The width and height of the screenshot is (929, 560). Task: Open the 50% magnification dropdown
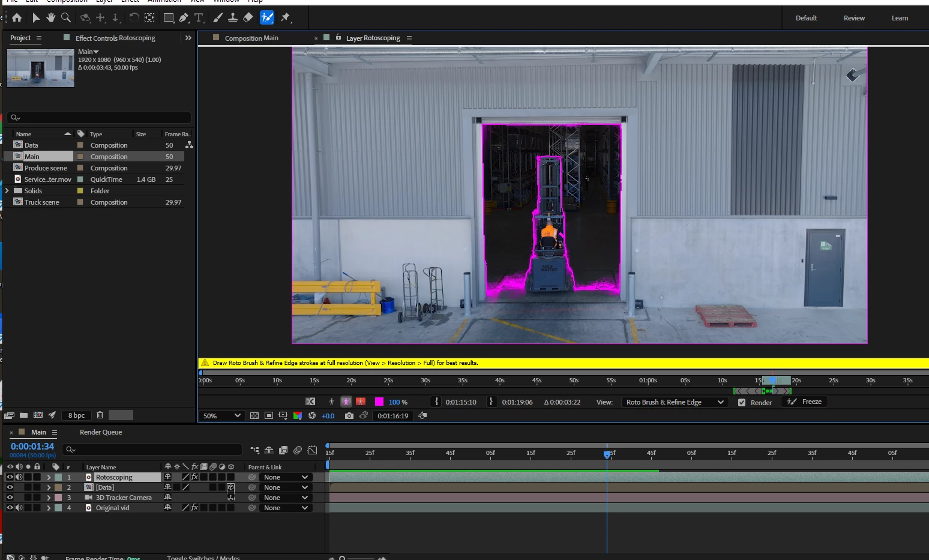pyautogui.click(x=221, y=415)
